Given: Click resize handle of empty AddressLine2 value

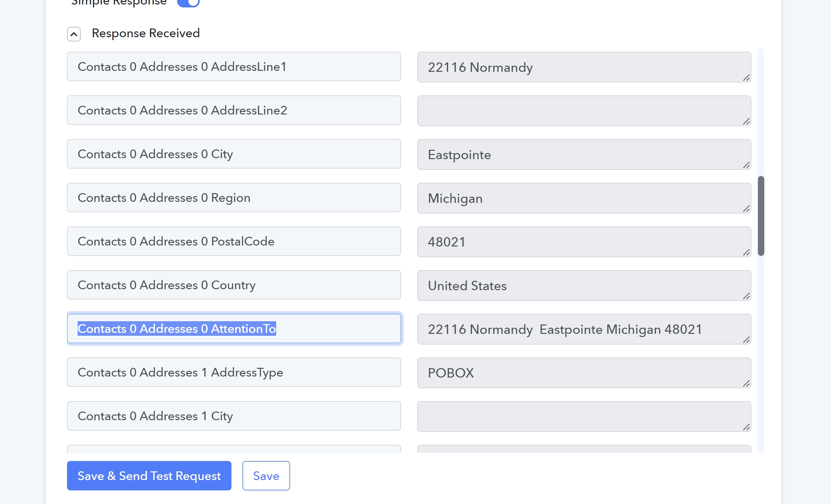Looking at the screenshot, I should (747, 122).
